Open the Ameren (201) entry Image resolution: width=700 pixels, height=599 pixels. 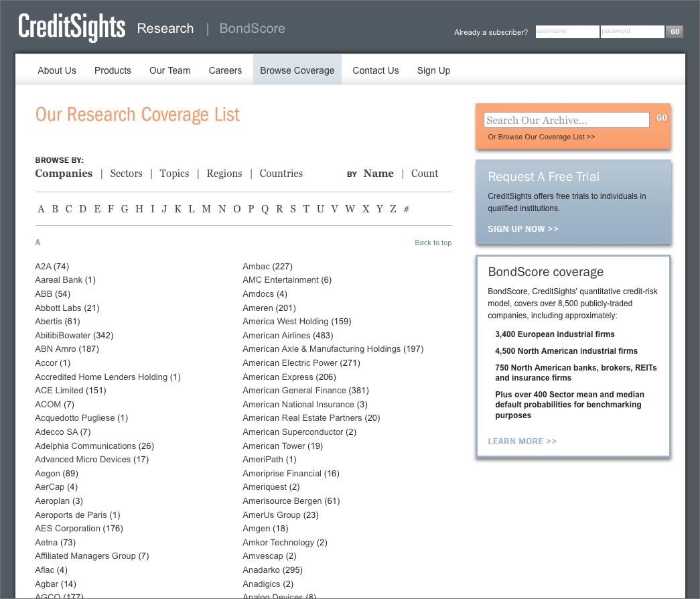coord(269,308)
